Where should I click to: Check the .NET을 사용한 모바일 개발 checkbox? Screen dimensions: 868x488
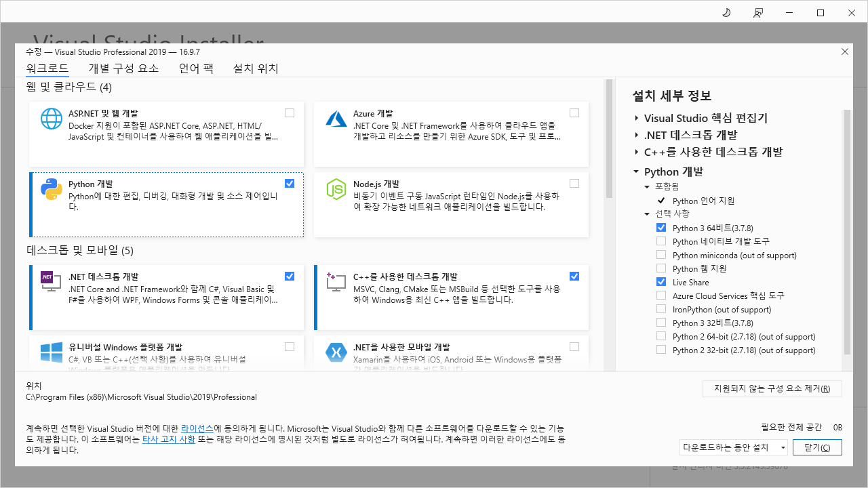(574, 346)
